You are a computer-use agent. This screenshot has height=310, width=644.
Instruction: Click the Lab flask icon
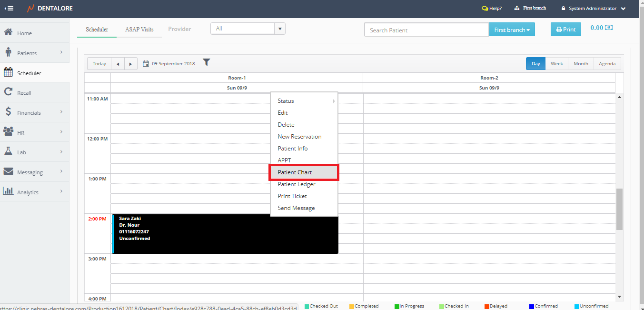tap(8, 151)
